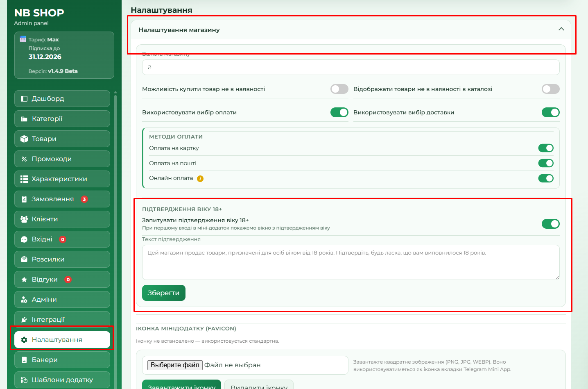Click the subscription date 31.12.2026

click(45, 57)
